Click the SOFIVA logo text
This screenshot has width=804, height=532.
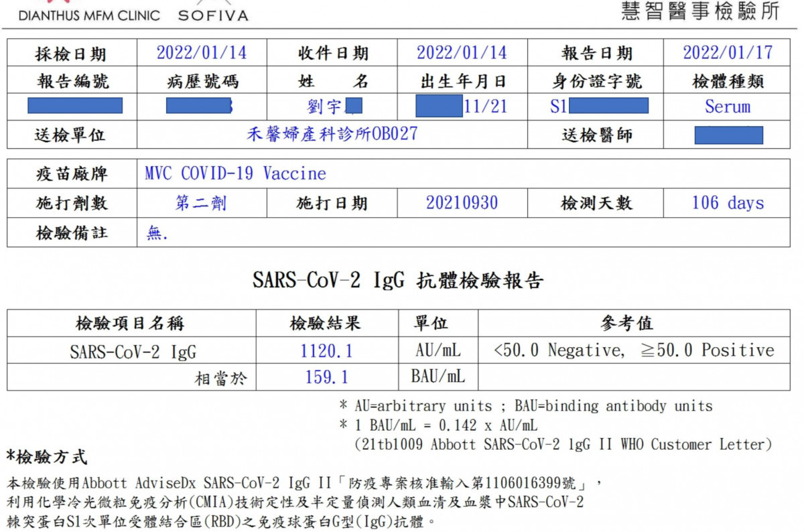[213, 15]
